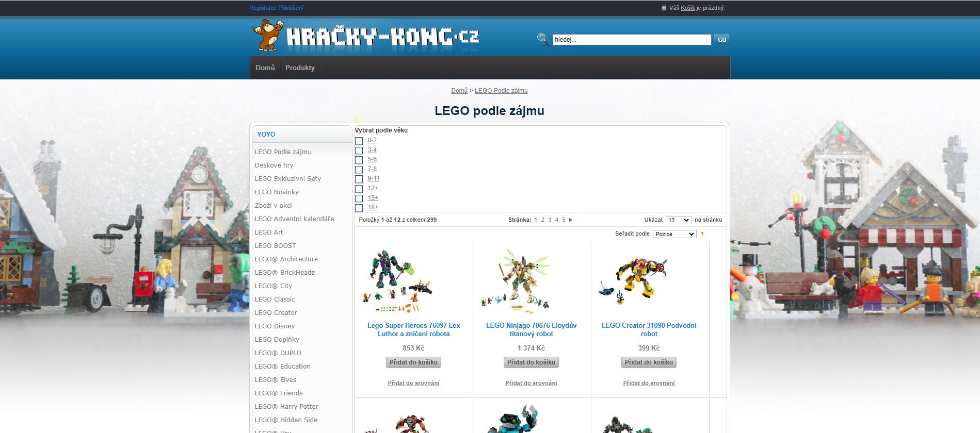
Task: Select LEGO Classic category
Action: pos(275,299)
